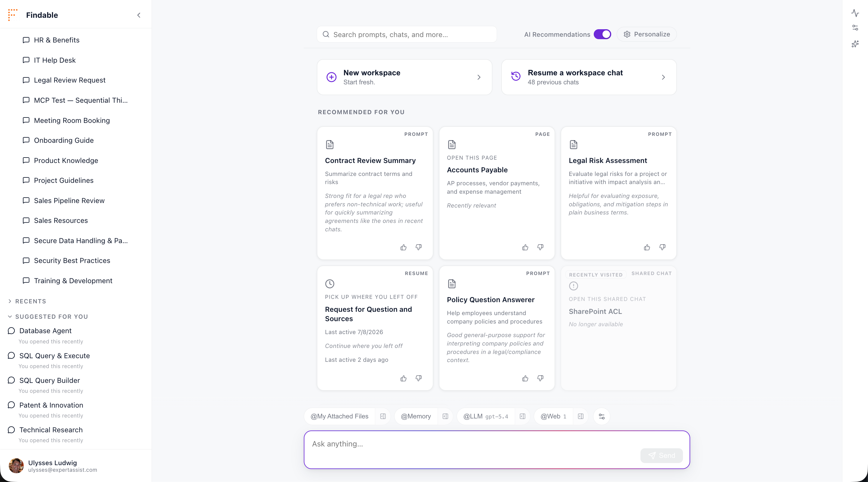Open the tool options sliders button near chips

(x=602, y=417)
